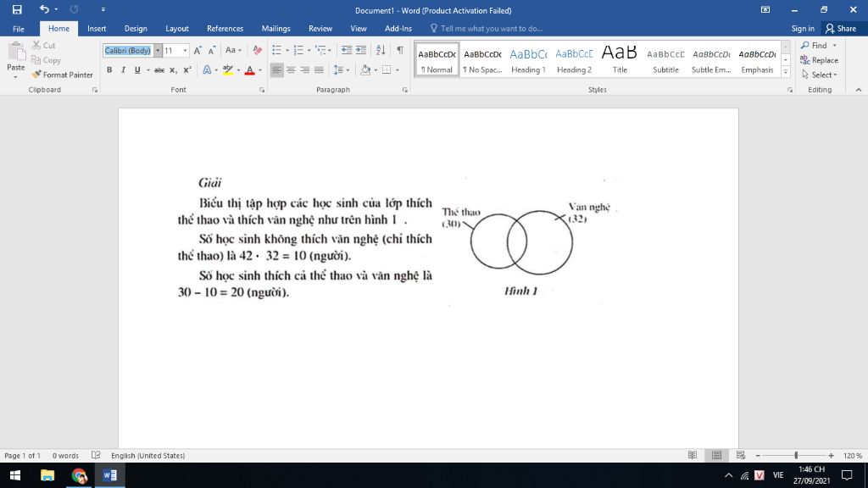Open Find in the Editing group
The image size is (868, 488).
tap(815, 46)
